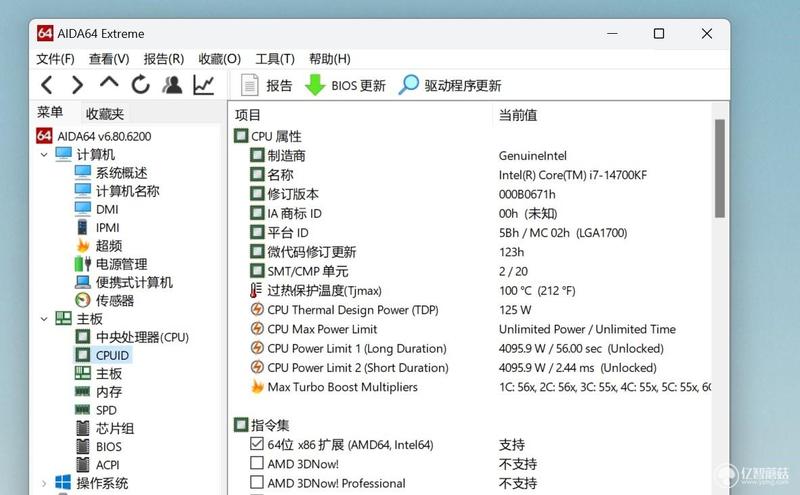The height and width of the screenshot is (495, 800).
Task: Select the 平台 ID row
Action: coord(471,233)
